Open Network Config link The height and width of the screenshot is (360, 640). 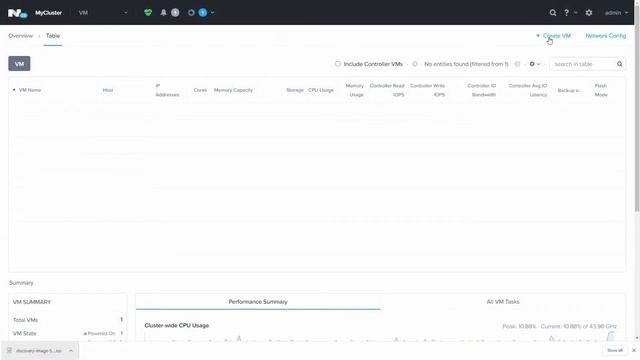tap(605, 36)
